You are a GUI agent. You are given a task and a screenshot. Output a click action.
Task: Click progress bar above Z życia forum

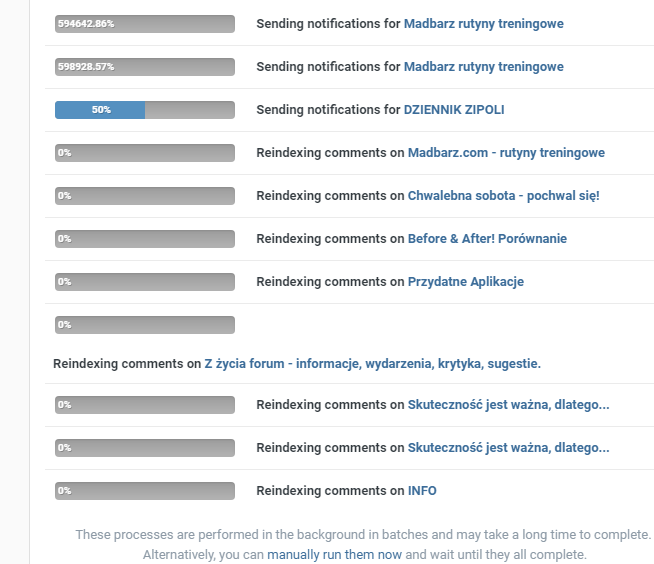point(145,325)
